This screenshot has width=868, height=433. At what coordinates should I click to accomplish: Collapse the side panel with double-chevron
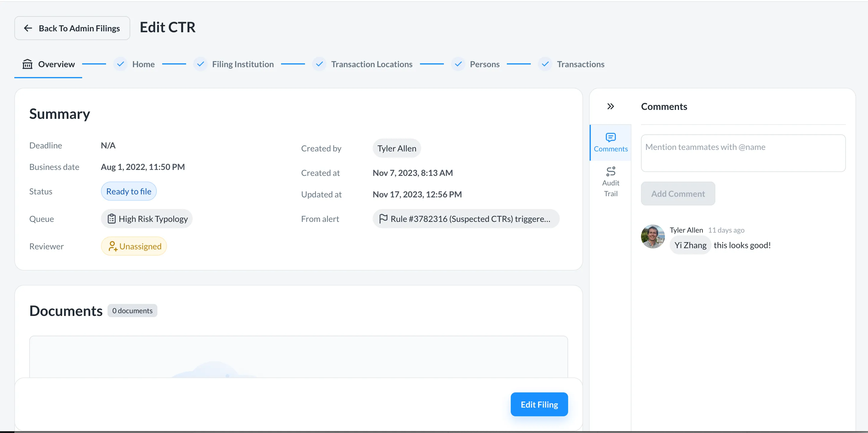(x=610, y=107)
